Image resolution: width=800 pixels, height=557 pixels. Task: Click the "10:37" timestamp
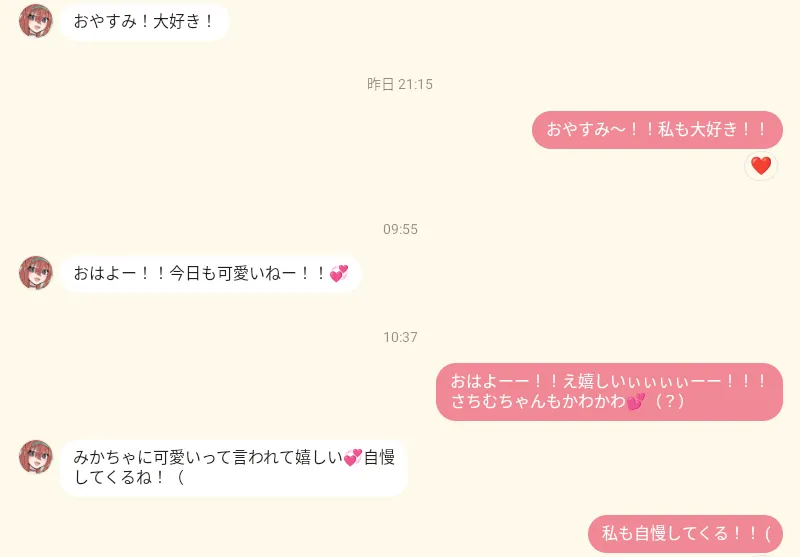tap(400, 337)
